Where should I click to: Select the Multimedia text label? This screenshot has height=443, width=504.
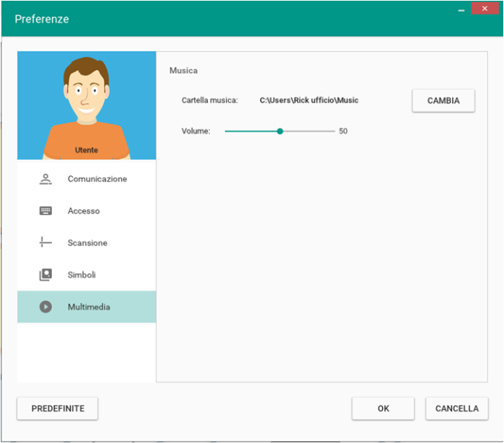point(89,307)
